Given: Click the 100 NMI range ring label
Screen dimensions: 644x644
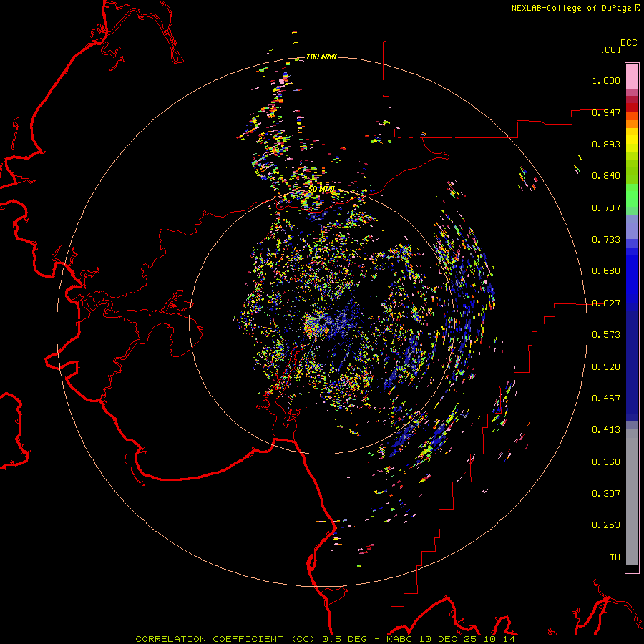Looking at the screenshot, I should pyautogui.click(x=321, y=57).
